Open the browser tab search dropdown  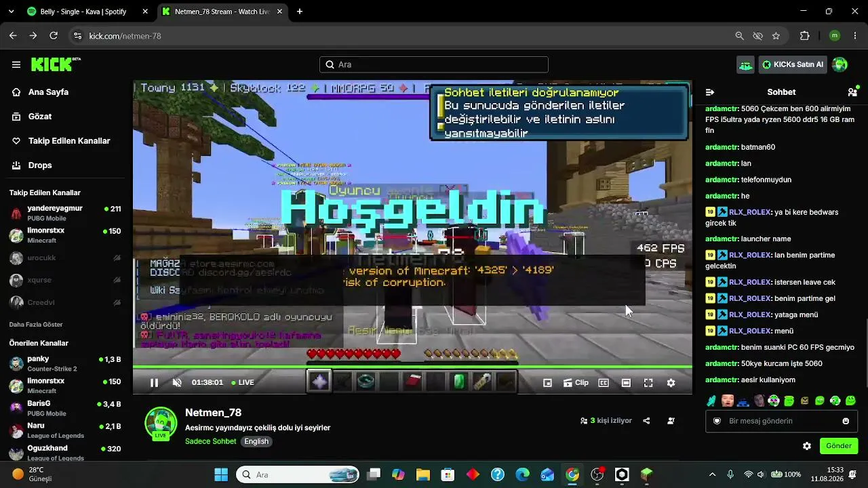(11, 12)
